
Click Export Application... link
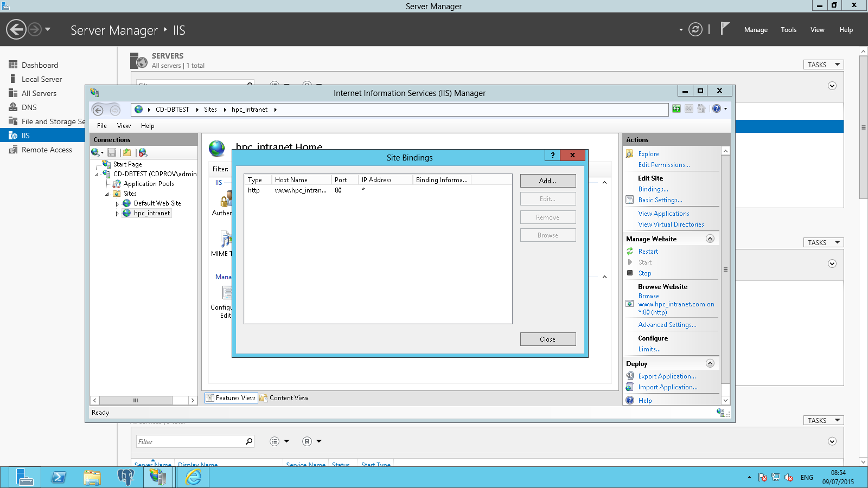[x=667, y=376]
